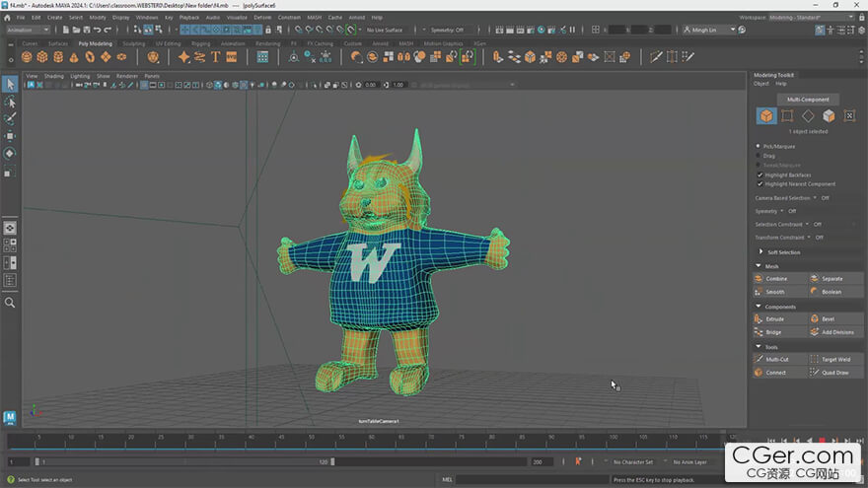This screenshot has width=868, height=488.
Task: Click the range slider end handle
Action: pyautogui.click(x=332, y=461)
